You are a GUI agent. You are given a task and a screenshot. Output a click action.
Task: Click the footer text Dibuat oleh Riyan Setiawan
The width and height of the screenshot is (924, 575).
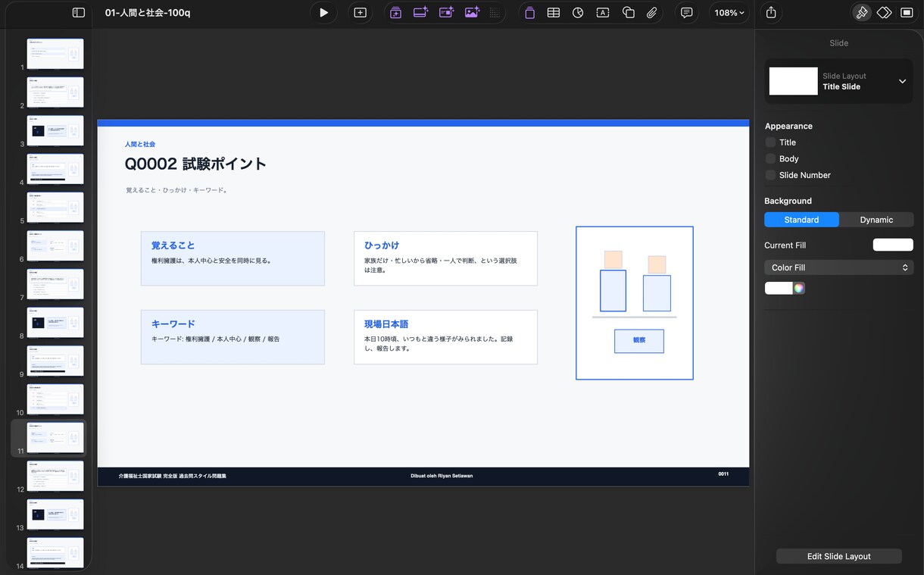pos(442,476)
